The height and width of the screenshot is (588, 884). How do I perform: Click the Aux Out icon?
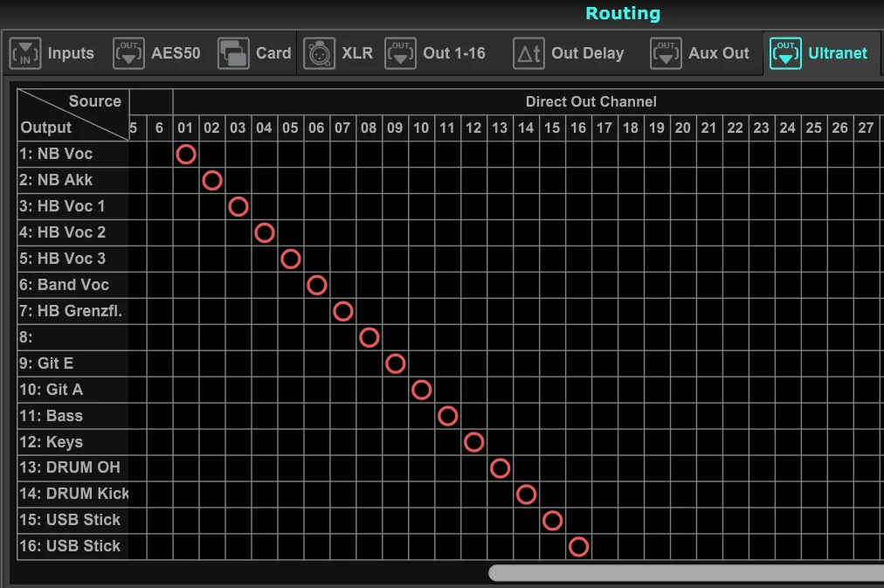point(666,53)
